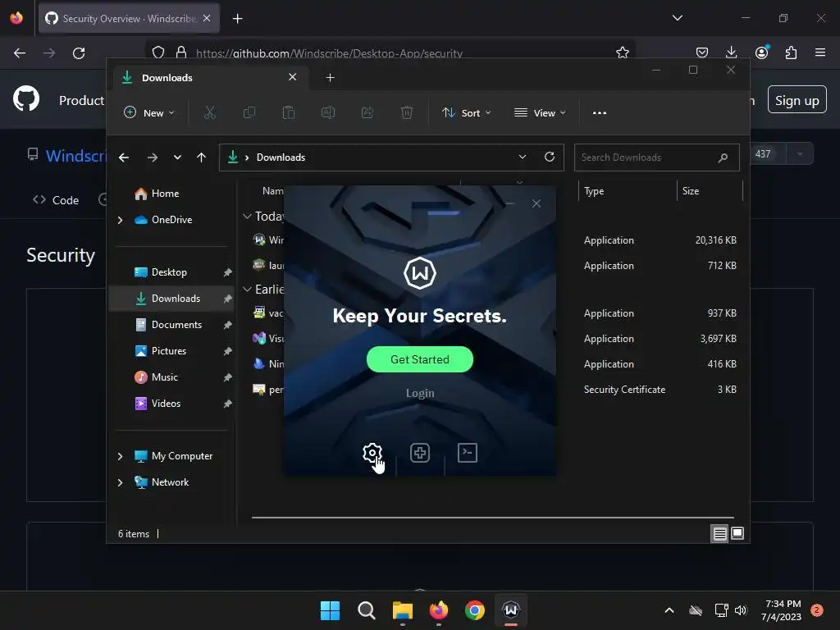Collapse the Today file group
The width and height of the screenshot is (840, 630).
pos(247,217)
